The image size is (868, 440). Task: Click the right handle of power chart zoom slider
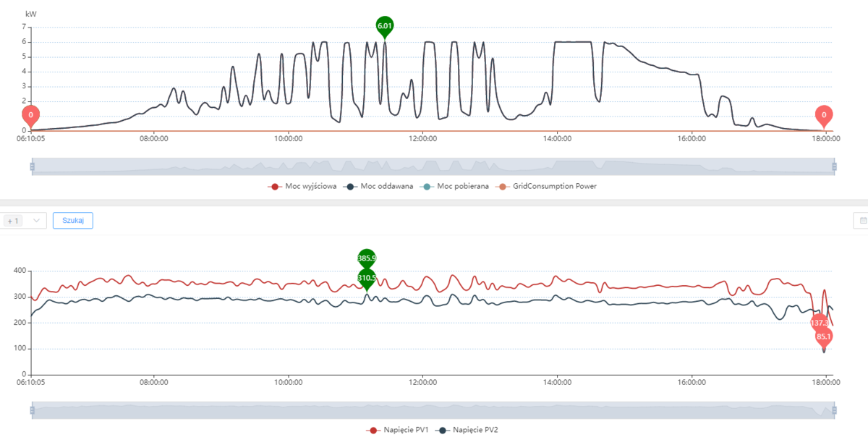(834, 166)
